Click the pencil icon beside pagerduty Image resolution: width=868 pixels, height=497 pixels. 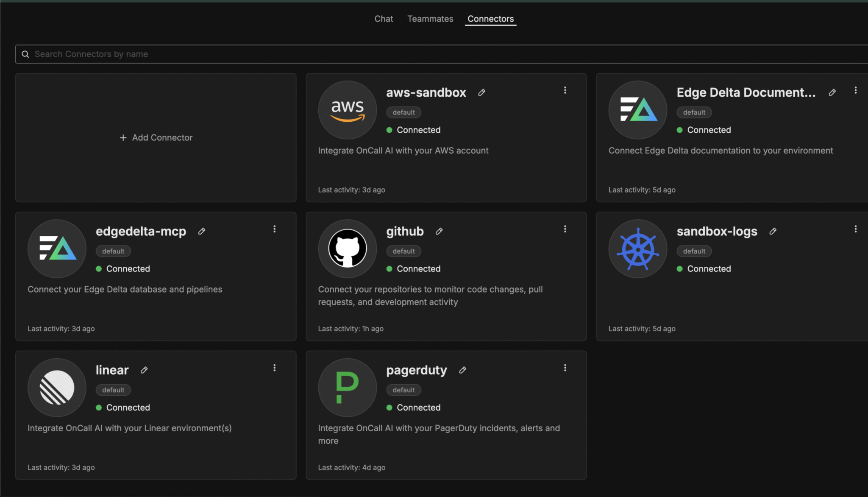tap(462, 370)
